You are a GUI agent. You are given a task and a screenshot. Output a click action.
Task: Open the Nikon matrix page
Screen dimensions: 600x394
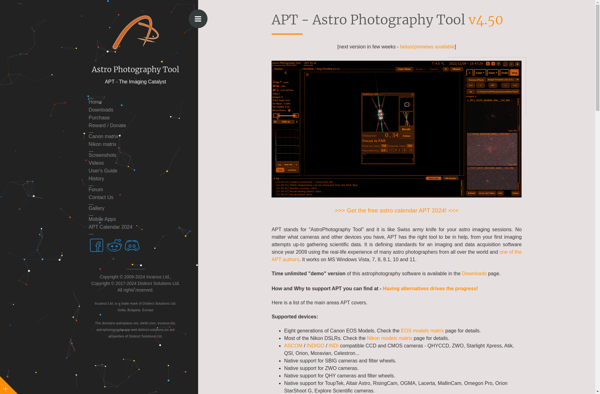coord(102,144)
